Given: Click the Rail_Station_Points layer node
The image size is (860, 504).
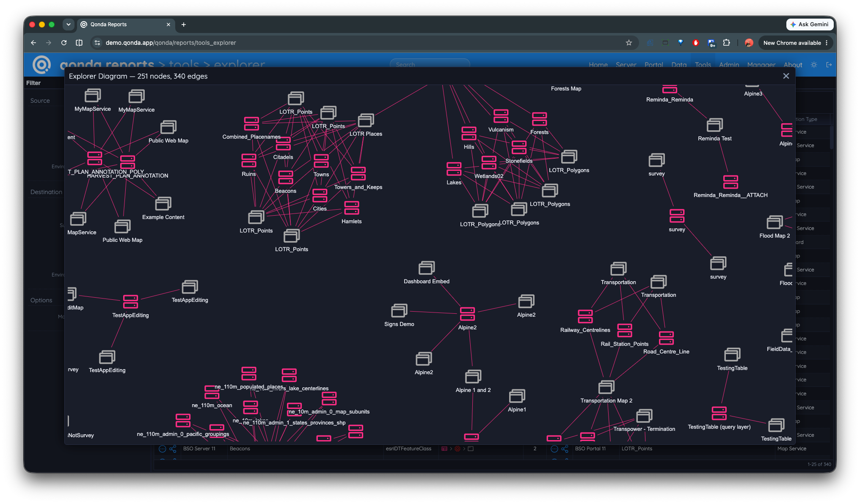Looking at the screenshot, I should [x=625, y=331].
